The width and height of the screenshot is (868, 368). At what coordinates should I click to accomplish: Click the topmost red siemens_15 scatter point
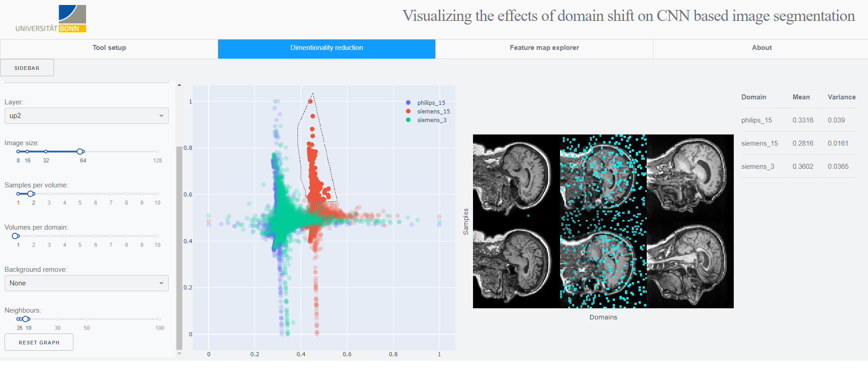[310, 101]
